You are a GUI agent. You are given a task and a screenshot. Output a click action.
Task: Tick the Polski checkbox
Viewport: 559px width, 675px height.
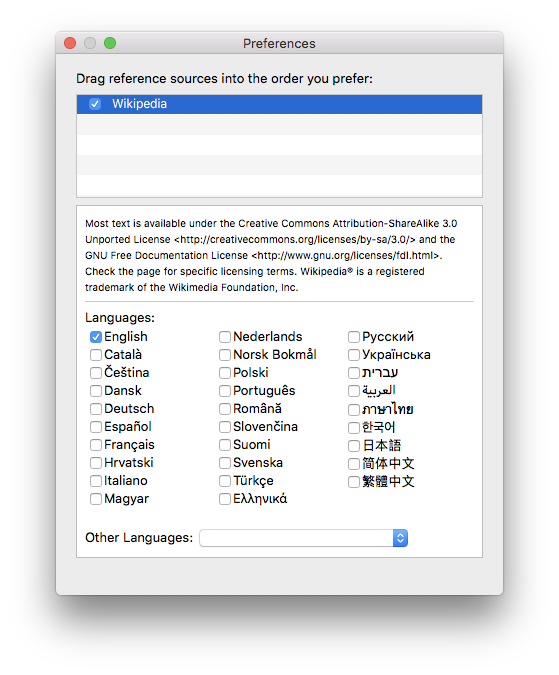click(225, 373)
